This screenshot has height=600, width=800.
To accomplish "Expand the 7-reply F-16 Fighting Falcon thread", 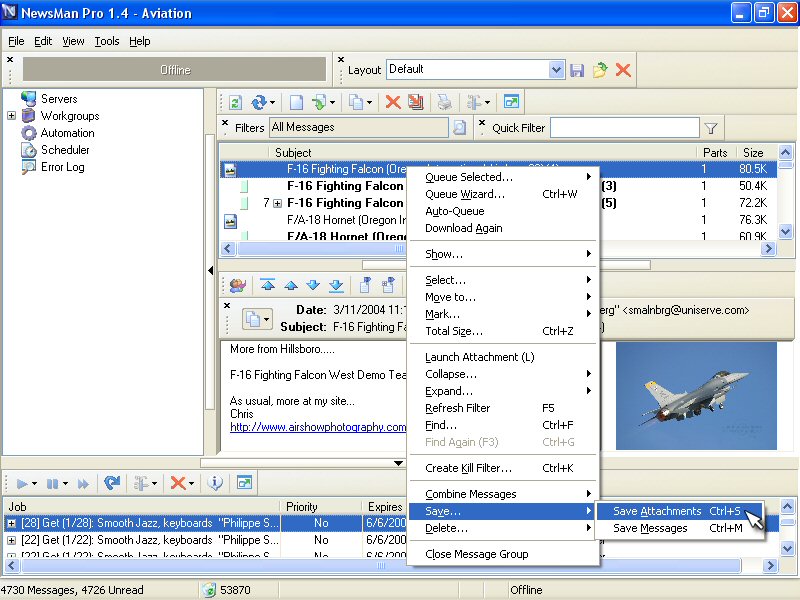I will point(277,204).
